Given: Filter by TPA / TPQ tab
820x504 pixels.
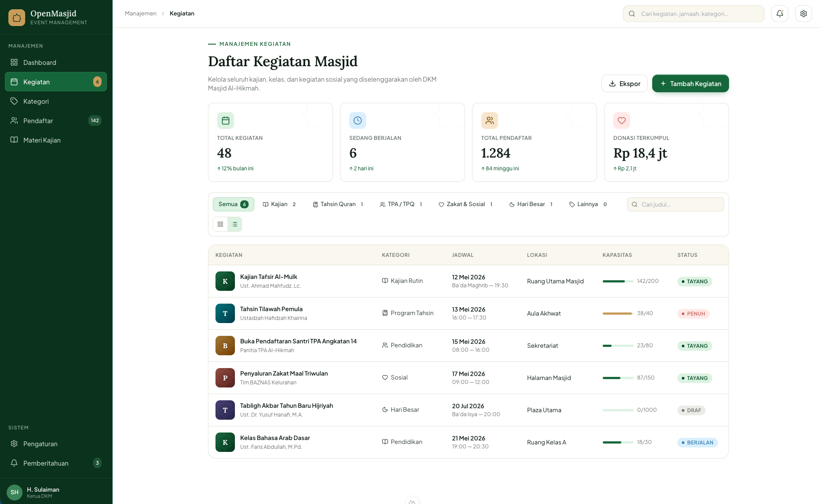Looking at the screenshot, I should pyautogui.click(x=401, y=204).
